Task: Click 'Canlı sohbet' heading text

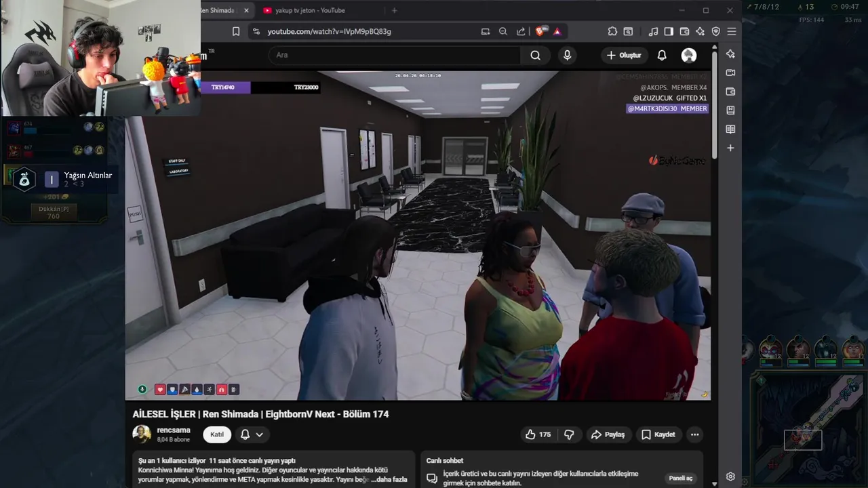Action: pos(445,460)
